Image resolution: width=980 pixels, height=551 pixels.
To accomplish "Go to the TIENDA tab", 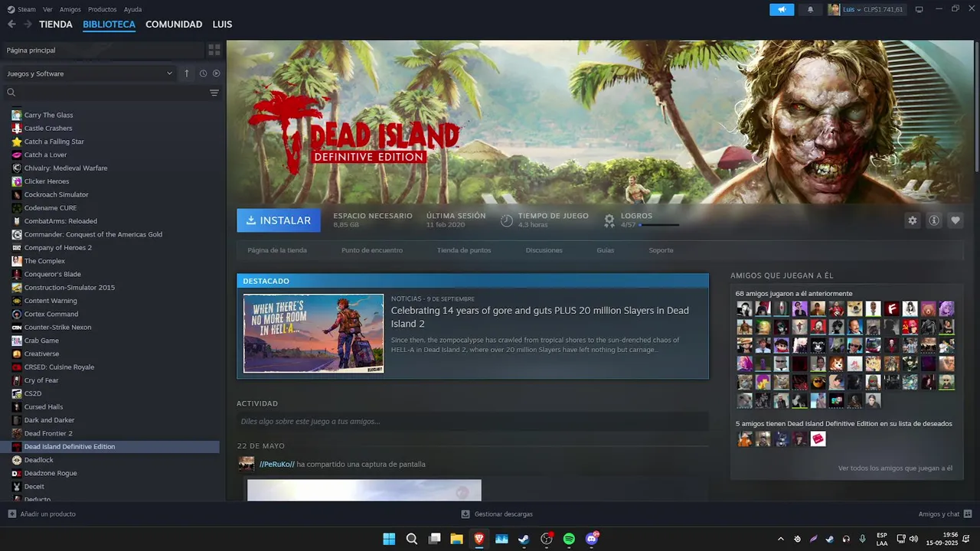I will point(56,24).
